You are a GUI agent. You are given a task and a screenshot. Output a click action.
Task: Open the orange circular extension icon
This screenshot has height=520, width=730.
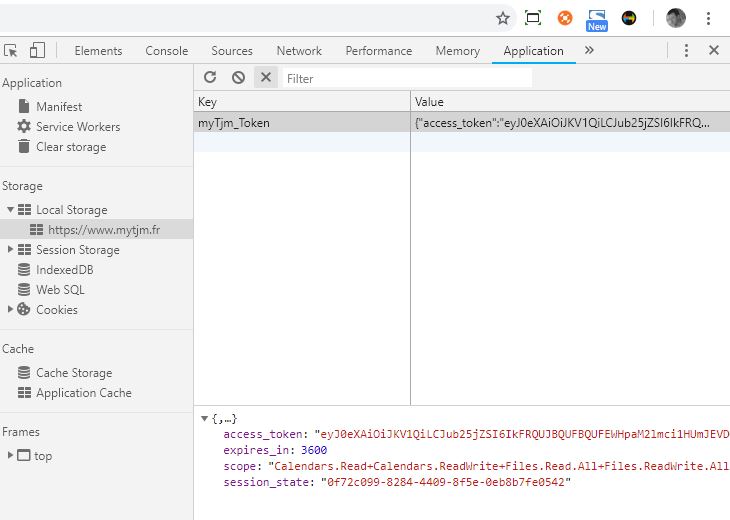[x=565, y=18]
